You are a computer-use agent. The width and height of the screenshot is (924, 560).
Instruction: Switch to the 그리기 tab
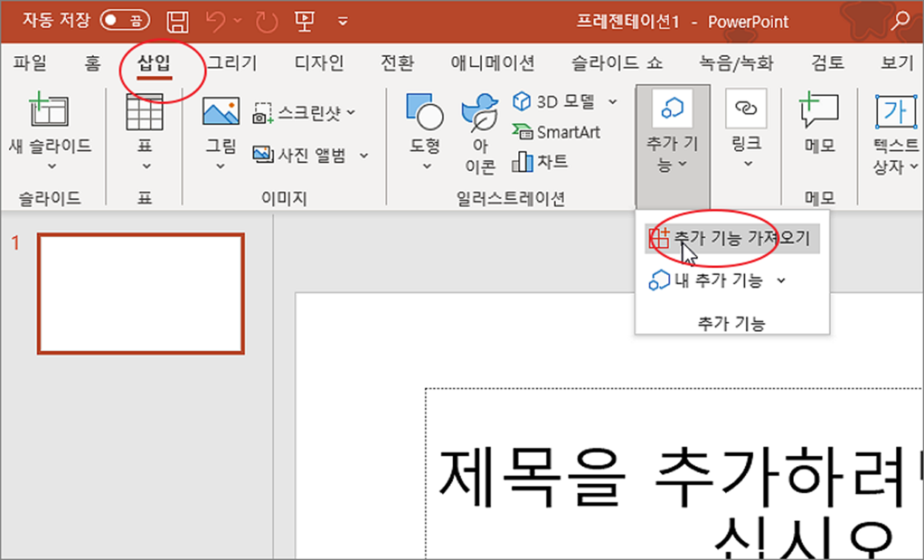coord(231,63)
